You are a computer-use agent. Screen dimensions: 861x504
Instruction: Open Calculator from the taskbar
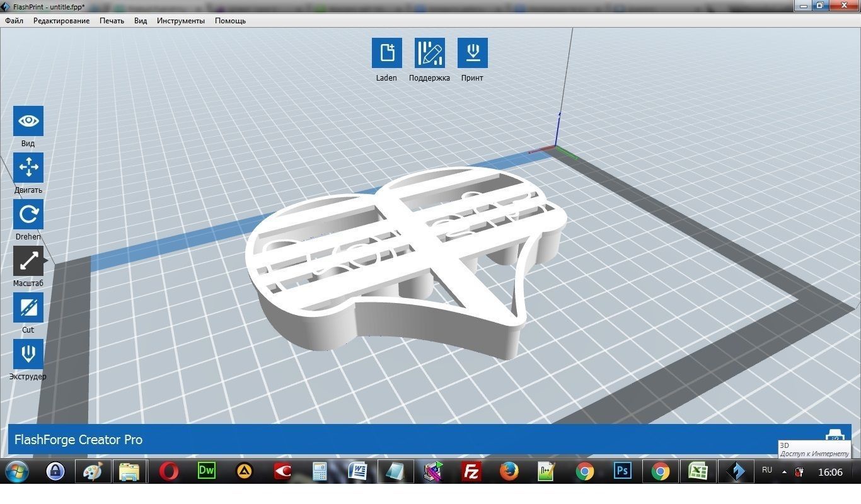[320, 471]
